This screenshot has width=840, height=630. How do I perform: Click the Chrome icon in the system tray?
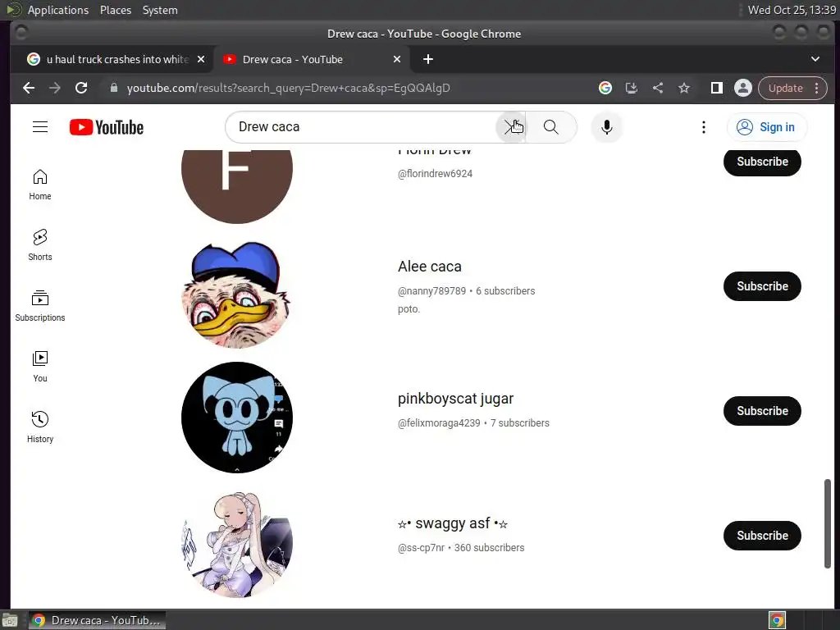point(777,620)
